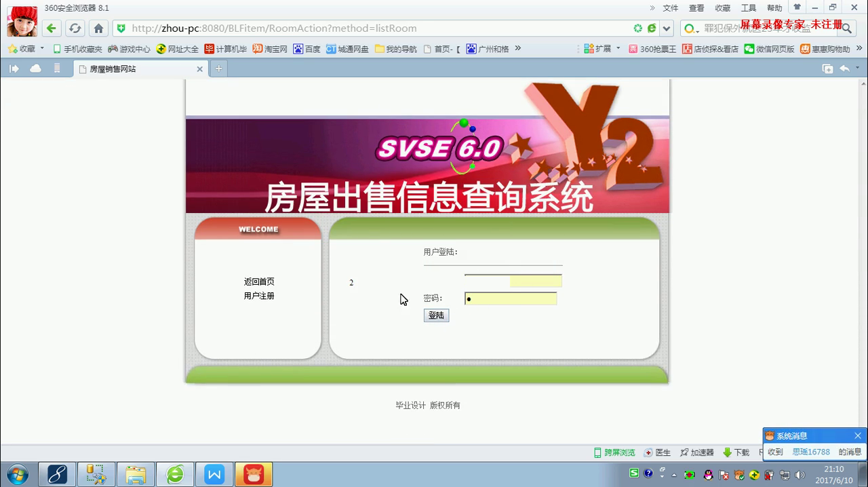Close the 系统消息 notification popup
Viewport: 868px width, 487px height.
[x=858, y=435]
